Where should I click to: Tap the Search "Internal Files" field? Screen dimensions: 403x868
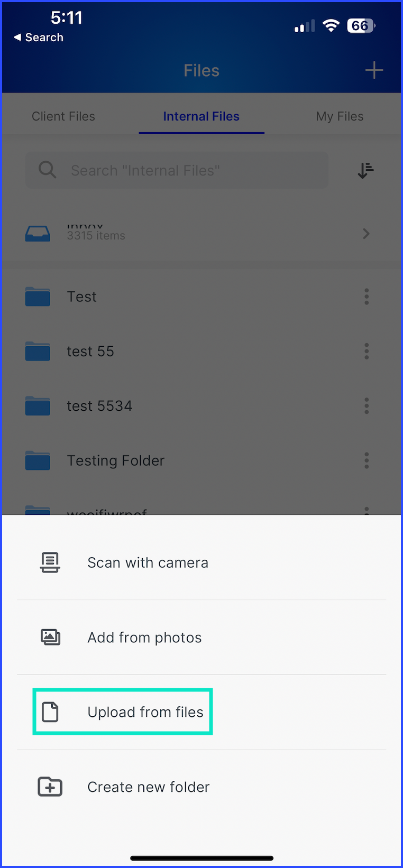pyautogui.click(x=177, y=170)
